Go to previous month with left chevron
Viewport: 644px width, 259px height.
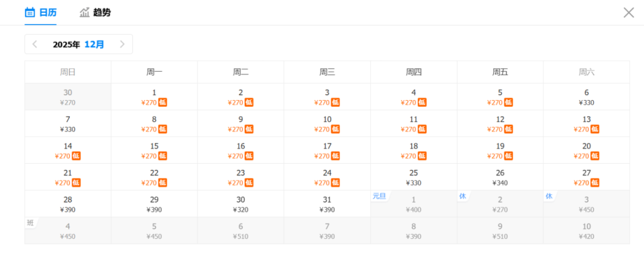35,44
